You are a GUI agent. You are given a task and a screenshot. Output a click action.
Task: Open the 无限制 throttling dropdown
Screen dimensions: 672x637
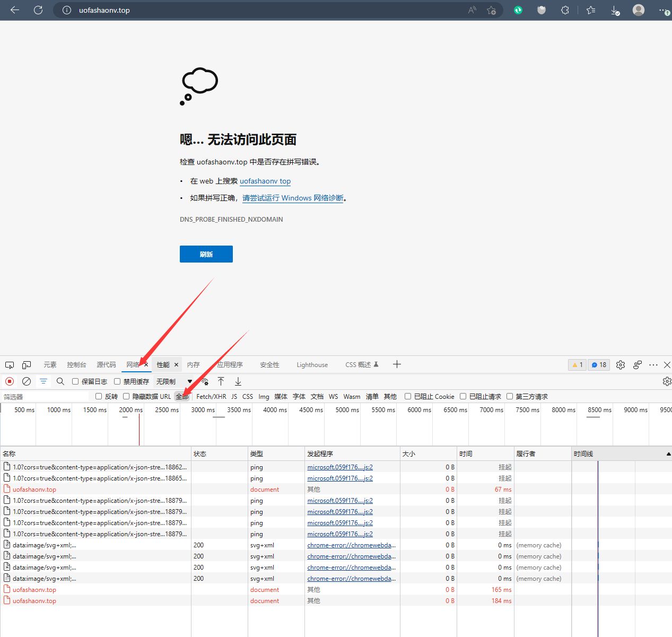click(x=174, y=381)
